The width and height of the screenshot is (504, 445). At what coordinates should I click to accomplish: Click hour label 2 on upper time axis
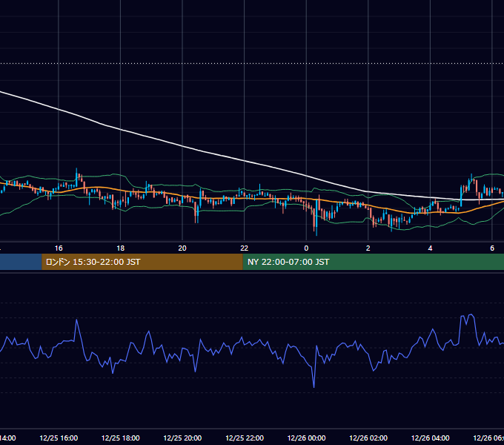[368, 248]
